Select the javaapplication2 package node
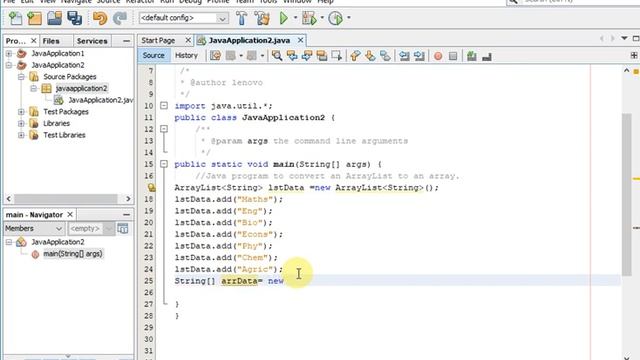The height and width of the screenshot is (360, 640). pyautogui.click(x=81, y=89)
